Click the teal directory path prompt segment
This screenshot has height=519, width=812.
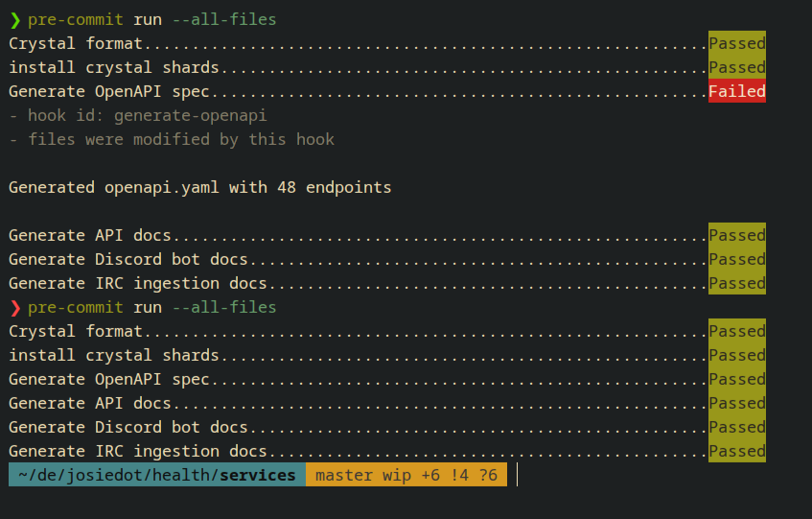tap(157, 475)
